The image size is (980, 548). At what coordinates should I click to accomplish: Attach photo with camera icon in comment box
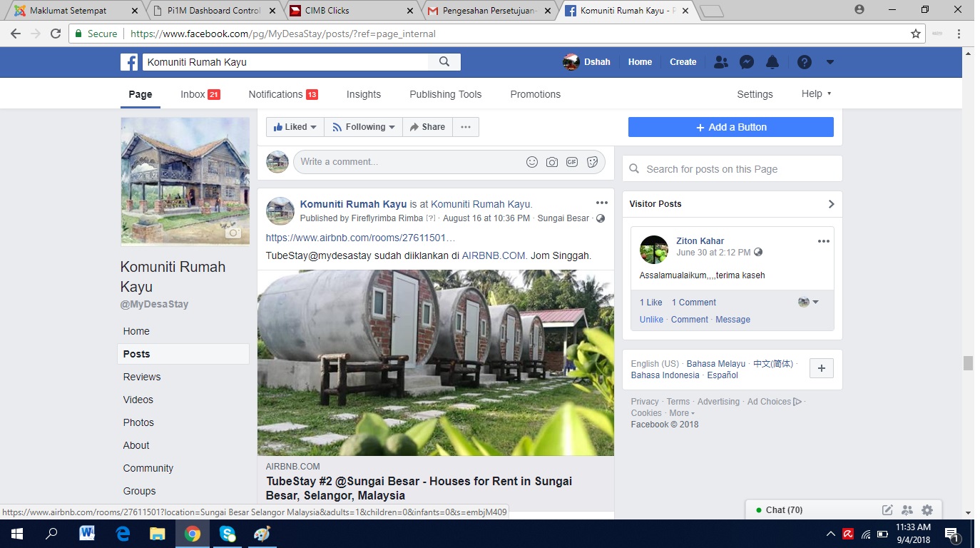coord(552,162)
